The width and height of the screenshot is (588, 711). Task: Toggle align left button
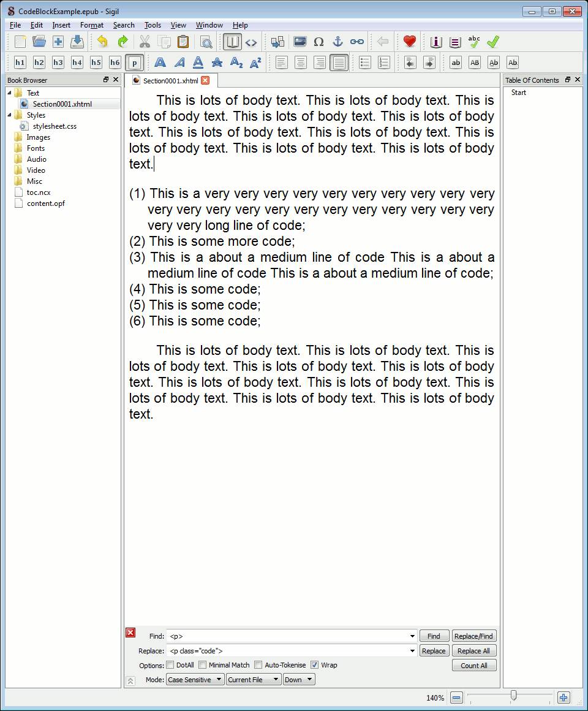tap(281, 63)
